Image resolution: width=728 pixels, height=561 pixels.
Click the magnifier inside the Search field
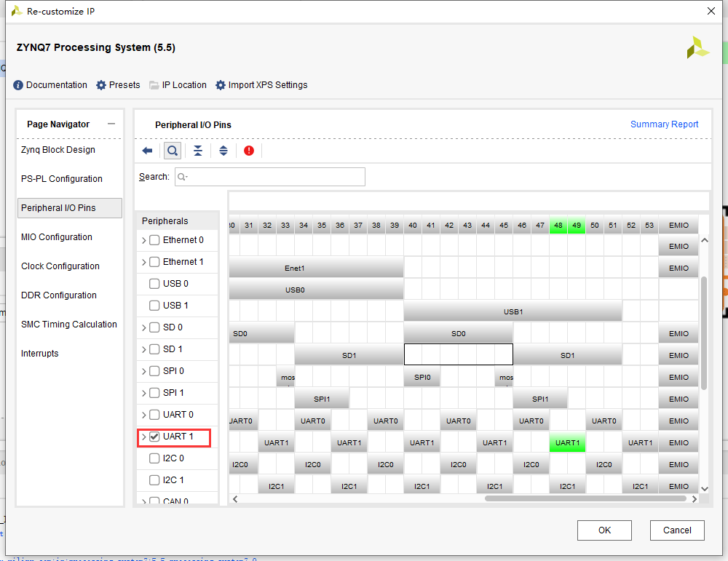182,177
